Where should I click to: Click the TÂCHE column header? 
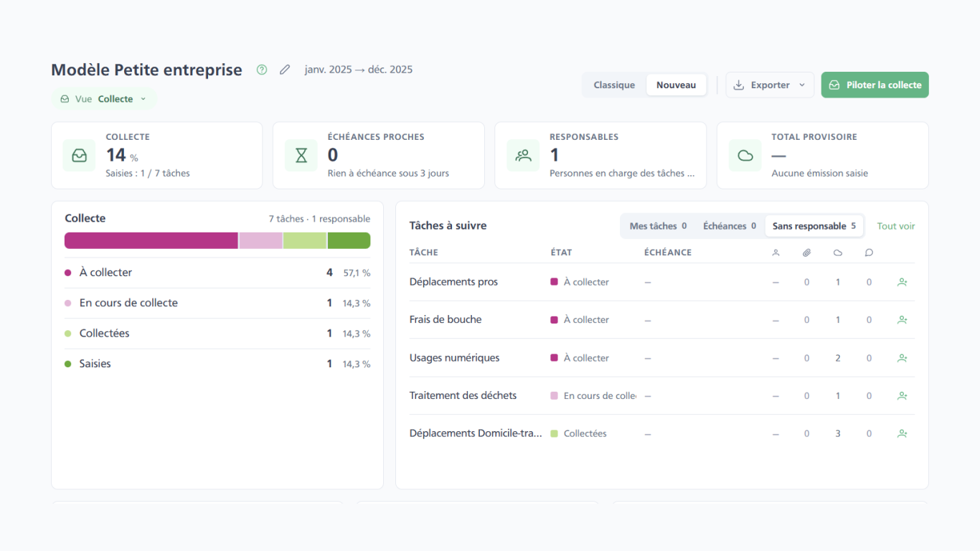coord(424,253)
